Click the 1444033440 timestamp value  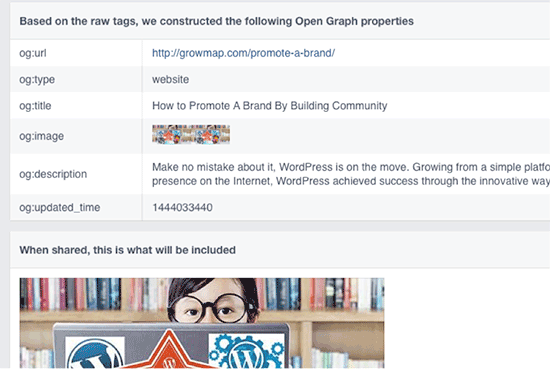[182, 207]
